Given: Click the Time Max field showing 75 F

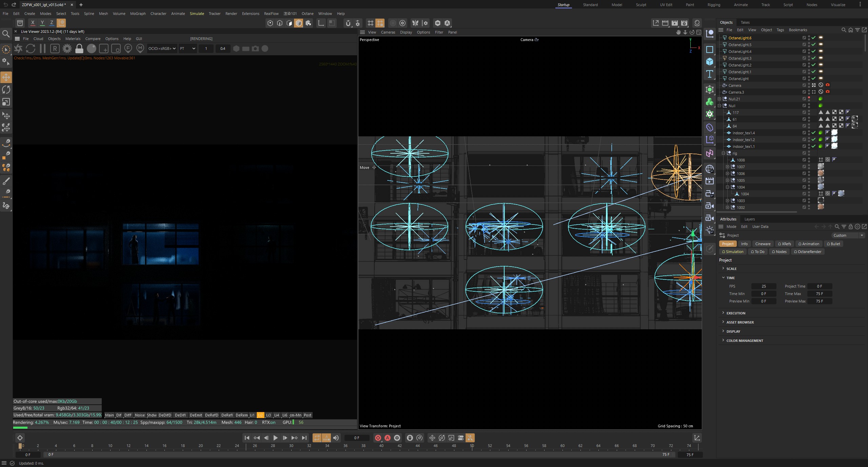Looking at the screenshot, I should (x=819, y=294).
